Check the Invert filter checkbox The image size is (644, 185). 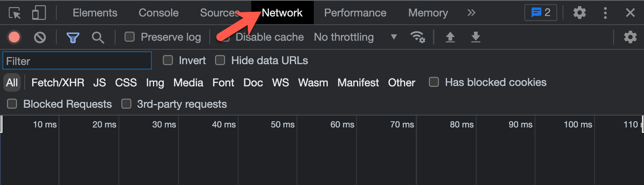click(x=168, y=61)
